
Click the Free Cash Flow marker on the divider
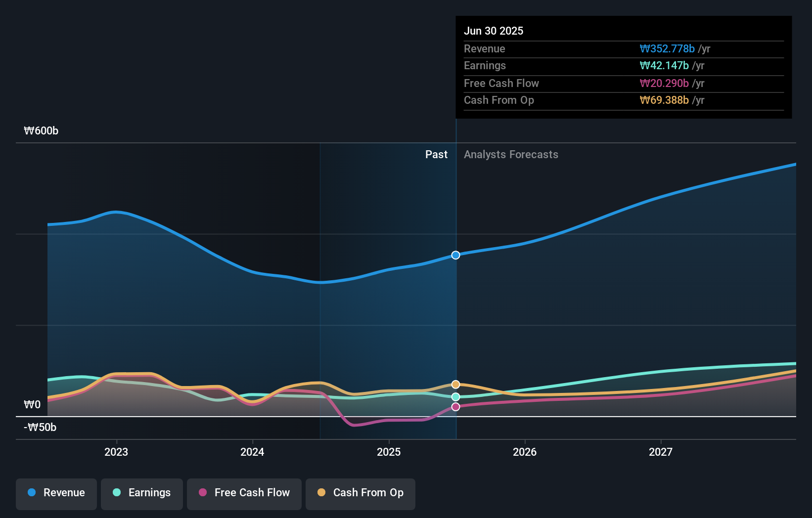click(x=455, y=406)
